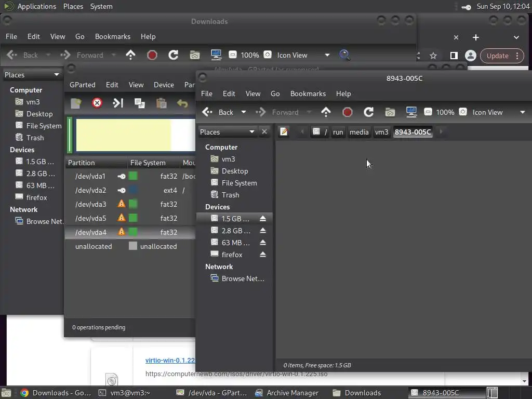Open Bookmarks menu in 8943-005C window
The width and height of the screenshot is (532, 399).
(308, 94)
